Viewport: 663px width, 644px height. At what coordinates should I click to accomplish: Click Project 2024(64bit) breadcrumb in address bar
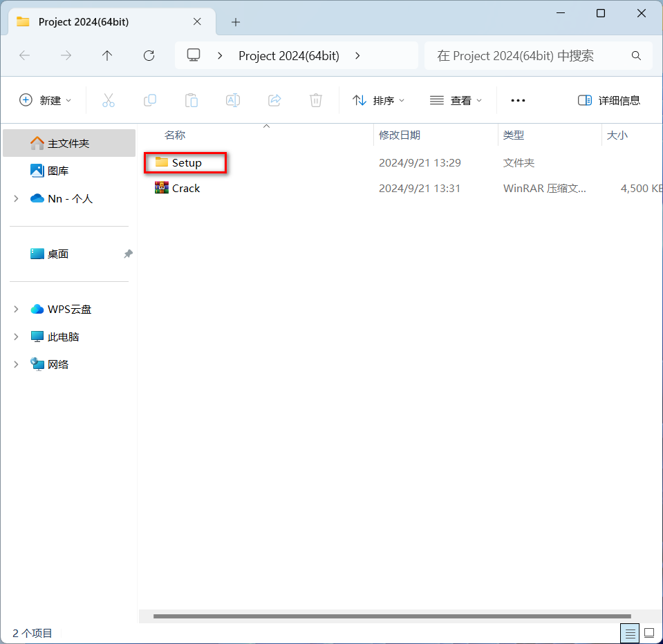(289, 56)
